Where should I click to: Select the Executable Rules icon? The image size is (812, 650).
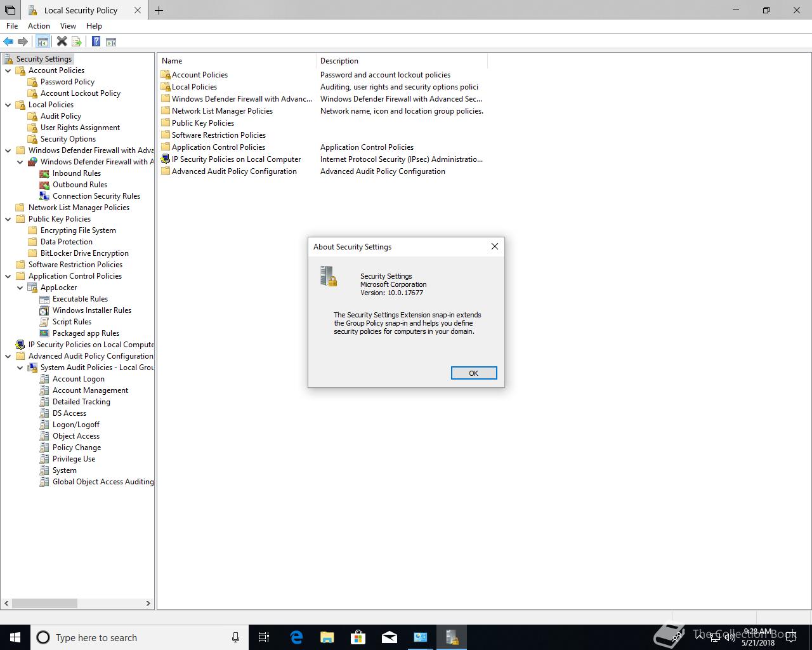tap(44, 299)
